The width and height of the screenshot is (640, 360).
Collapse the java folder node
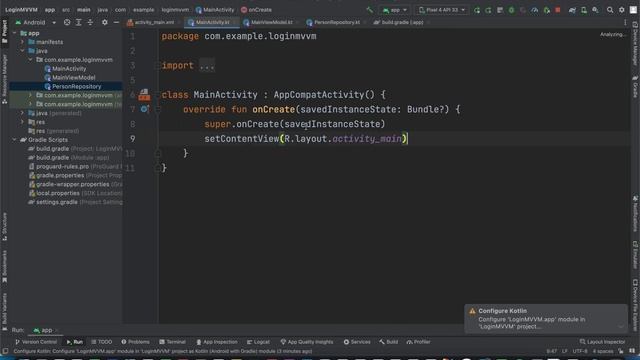pyautogui.click(x=22, y=51)
